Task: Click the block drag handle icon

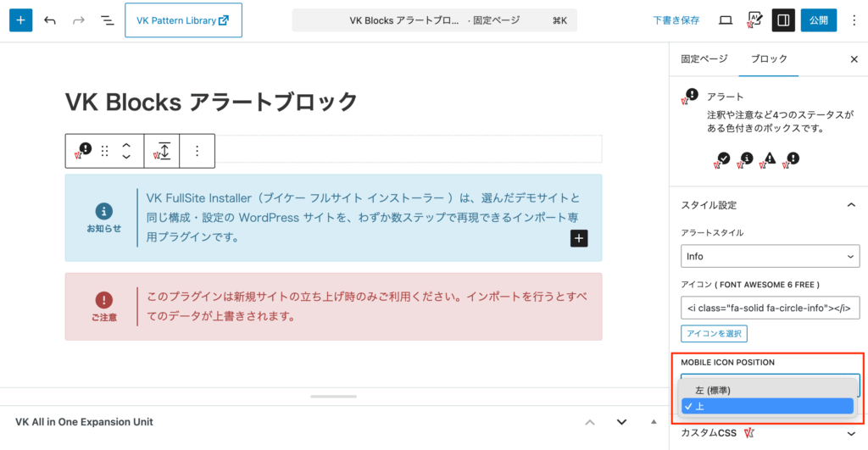Action: click(x=104, y=151)
